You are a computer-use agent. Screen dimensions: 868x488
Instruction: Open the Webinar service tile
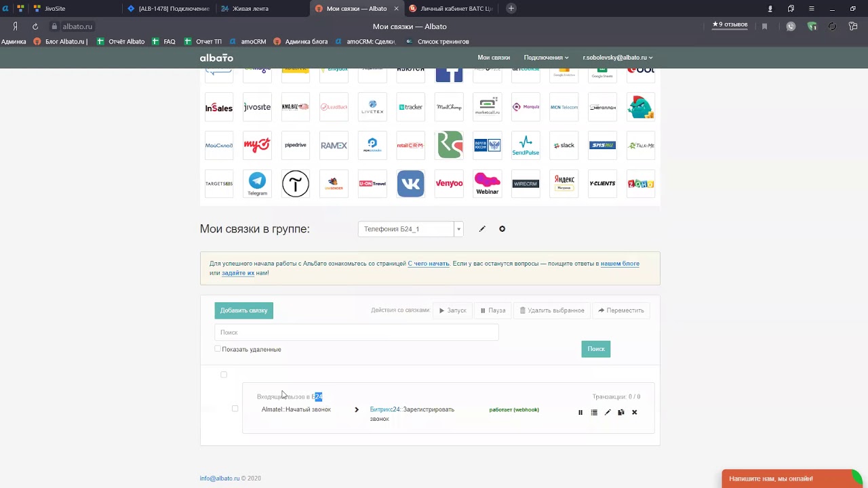pyautogui.click(x=488, y=184)
